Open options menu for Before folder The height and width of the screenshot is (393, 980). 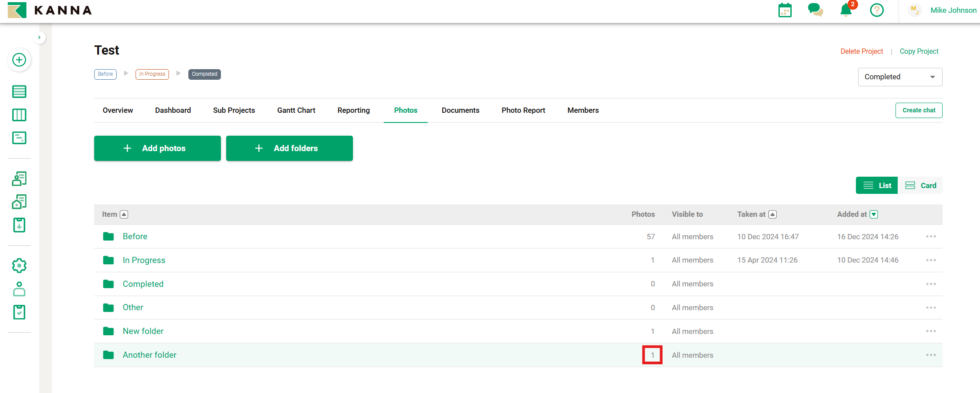pyautogui.click(x=931, y=237)
